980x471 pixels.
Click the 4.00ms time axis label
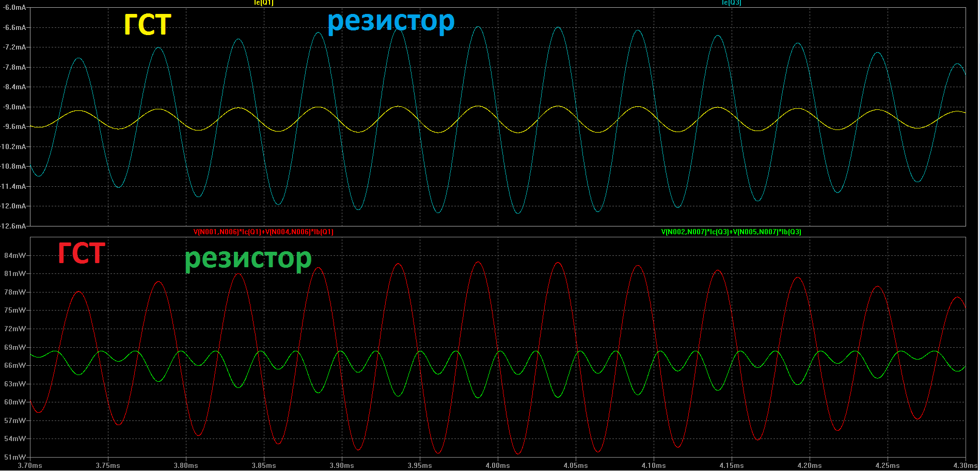498,465
